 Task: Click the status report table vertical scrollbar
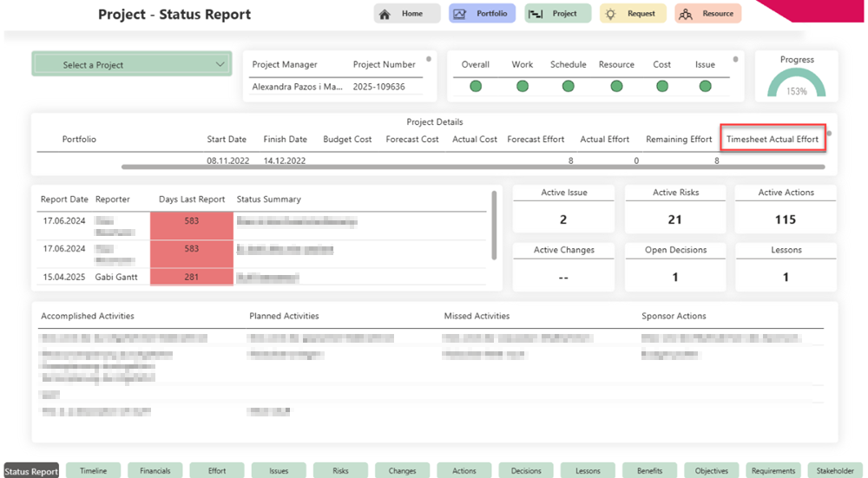point(494,224)
